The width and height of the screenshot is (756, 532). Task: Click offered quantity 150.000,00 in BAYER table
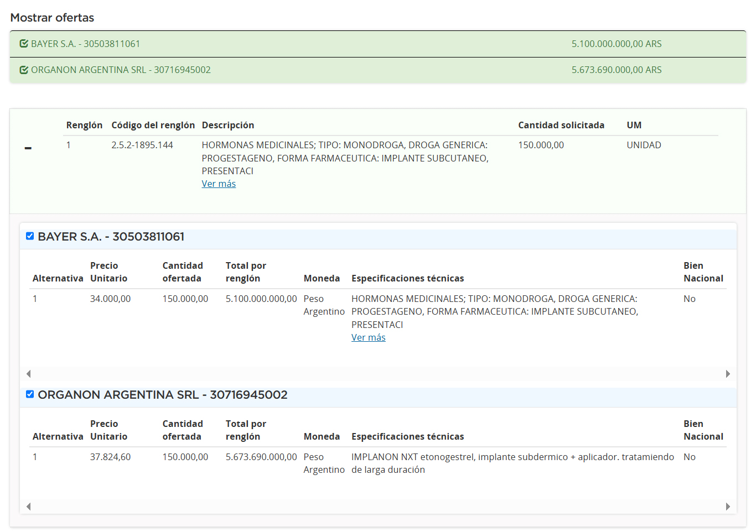pos(185,299)
